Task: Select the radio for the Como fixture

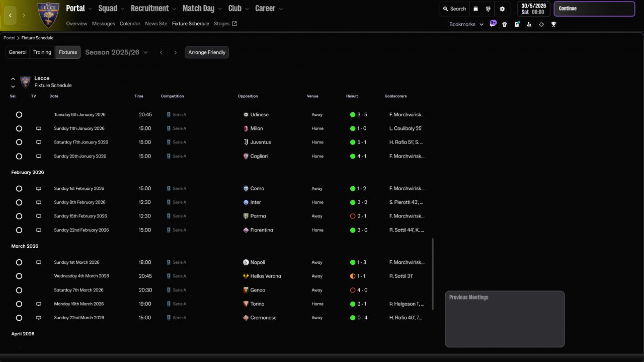Action: pyautogui.click(x=19, y=189)
